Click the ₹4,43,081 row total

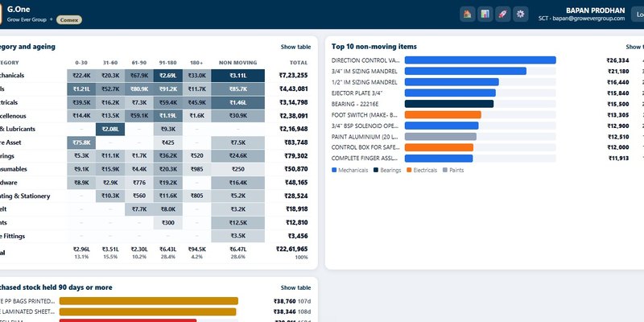point(293,89)
